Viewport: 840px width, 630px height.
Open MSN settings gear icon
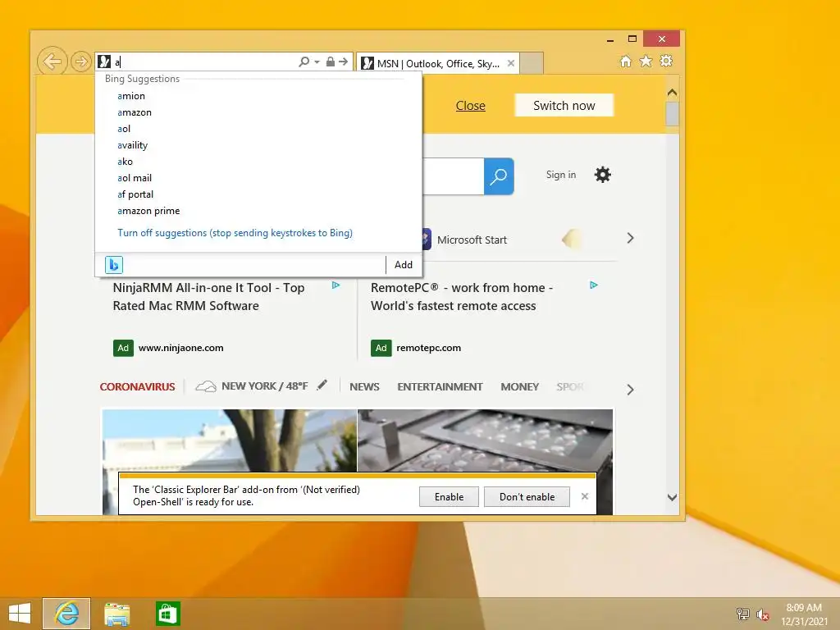603,175
